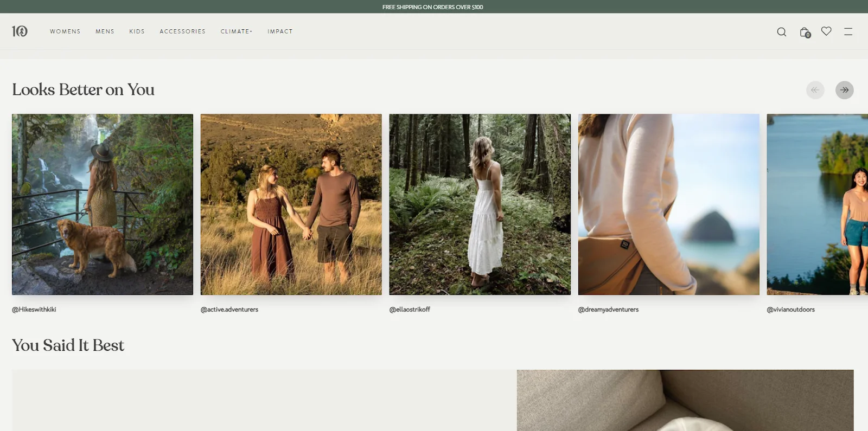Open the wishlist heart icon
The height and width of the screenshot is (431, 868).
coord(826,31)
